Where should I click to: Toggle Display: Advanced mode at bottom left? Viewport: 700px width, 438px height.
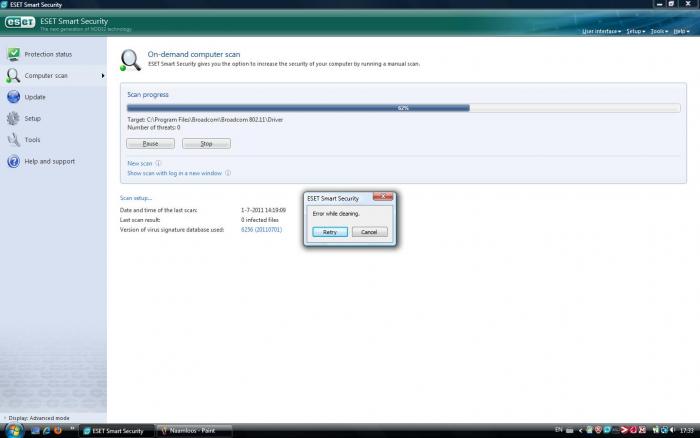click(39, 418)
